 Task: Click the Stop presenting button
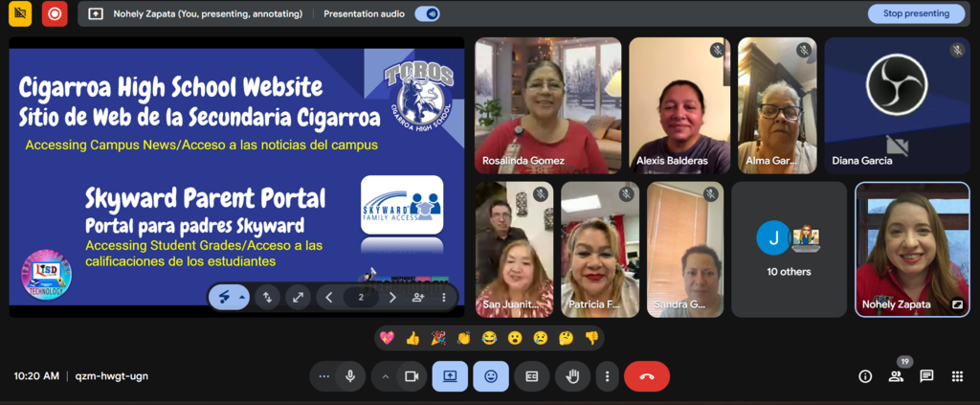coord(916,13)
